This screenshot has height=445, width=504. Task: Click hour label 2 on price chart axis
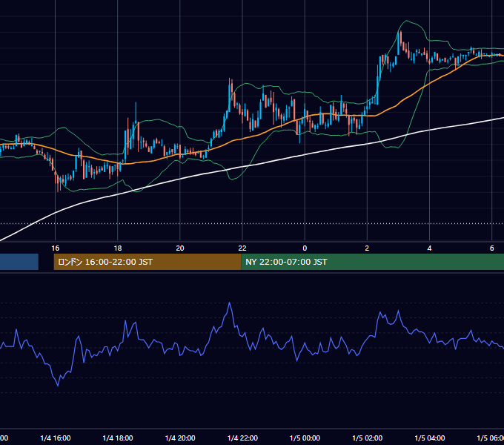tap(367, 248)
